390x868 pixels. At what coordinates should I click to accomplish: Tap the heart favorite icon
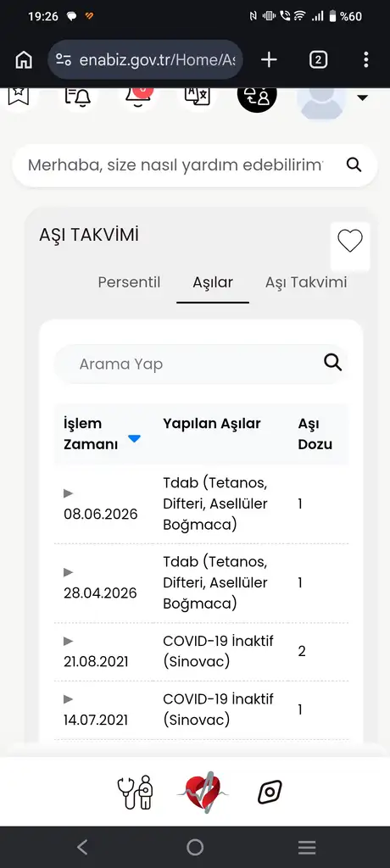coord(350,242)
